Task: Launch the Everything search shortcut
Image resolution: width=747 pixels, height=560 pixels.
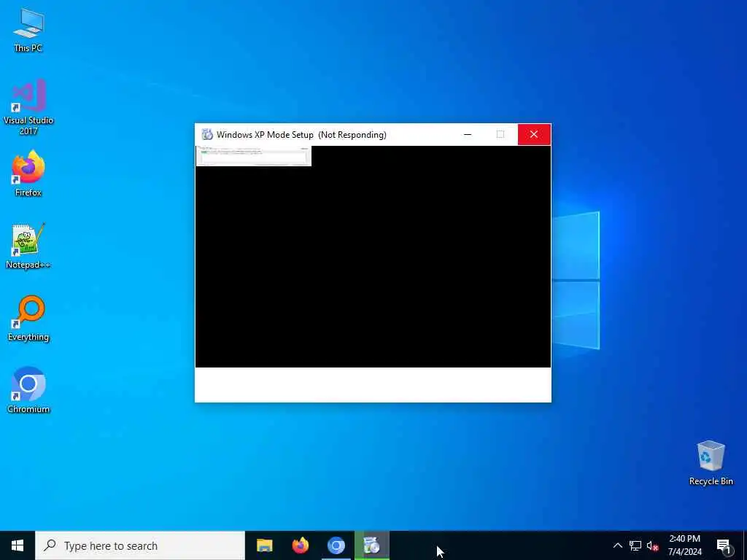Action: pos(28,318)
